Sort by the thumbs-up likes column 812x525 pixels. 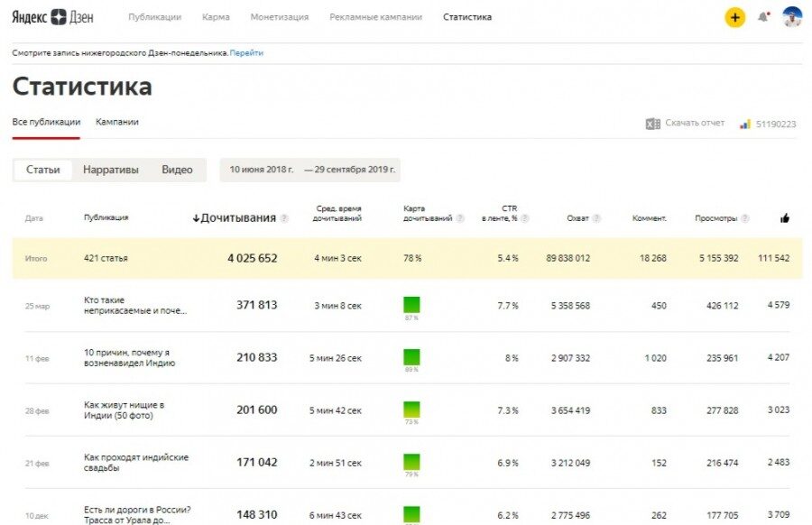pyautogui.click(x=784, y=218)
